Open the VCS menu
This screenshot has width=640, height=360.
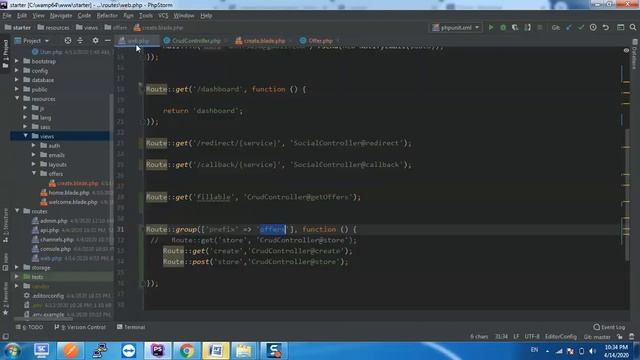[163, 16]
